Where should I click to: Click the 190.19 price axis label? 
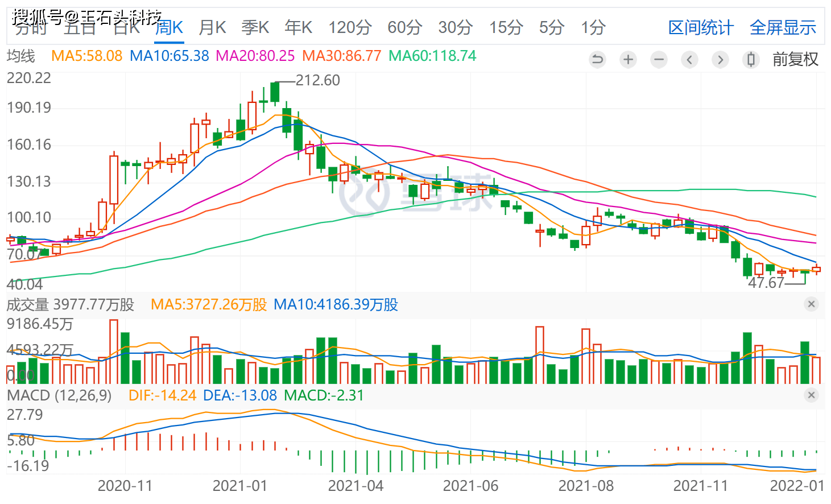(x=29, y=108)
